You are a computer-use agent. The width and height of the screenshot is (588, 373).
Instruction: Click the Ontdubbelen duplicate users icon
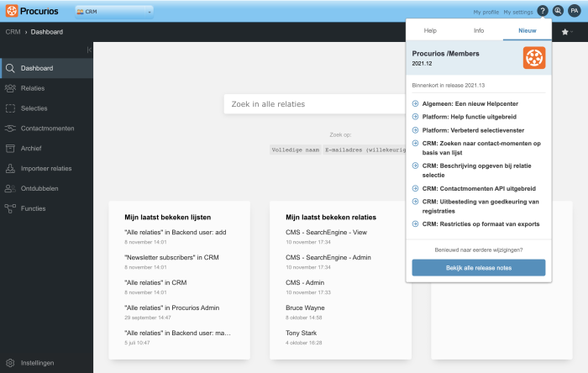pos(10,188)
